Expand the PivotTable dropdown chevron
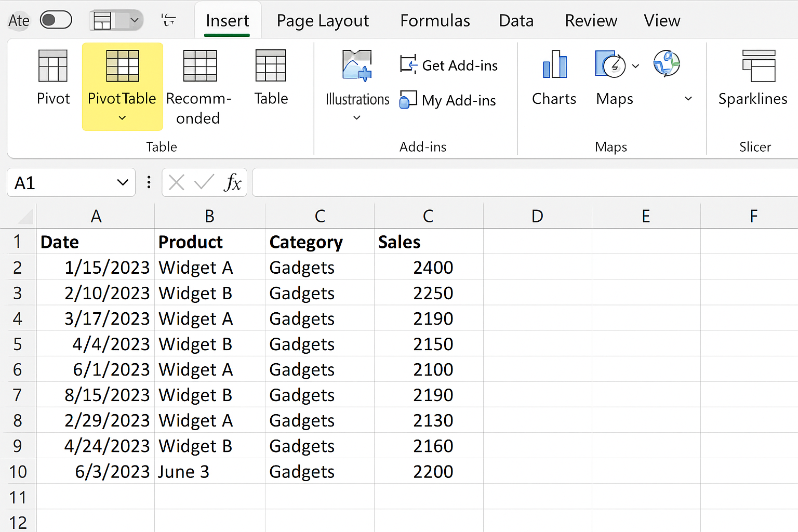The height and width of the screenshot is (532, 798). pos(123,118)
